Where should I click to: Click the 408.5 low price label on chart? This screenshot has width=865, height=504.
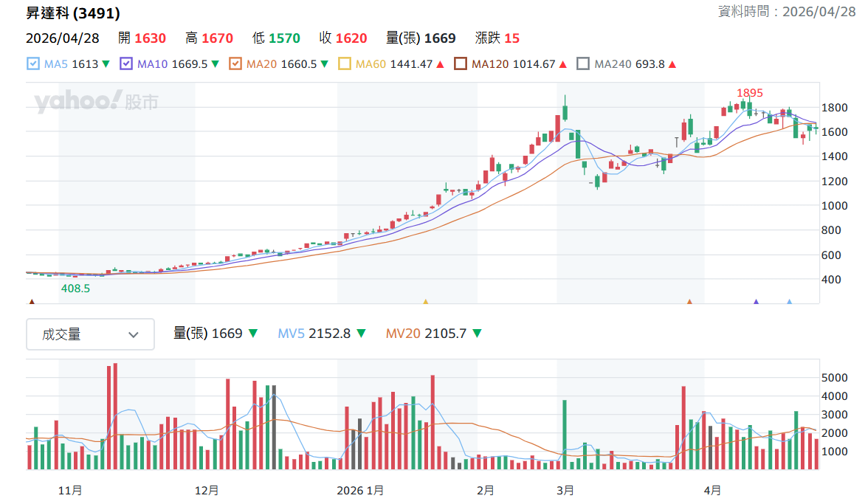[x=75, y=289]
